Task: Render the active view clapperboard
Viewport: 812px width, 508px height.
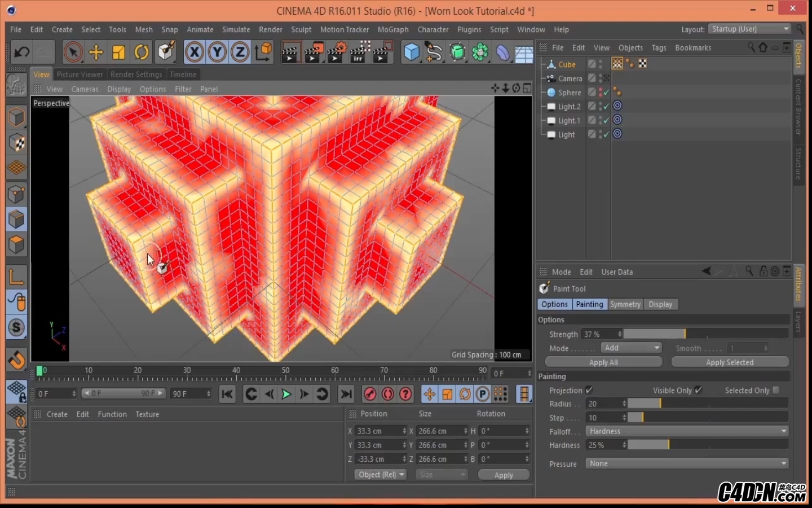Action: point(291,52)
